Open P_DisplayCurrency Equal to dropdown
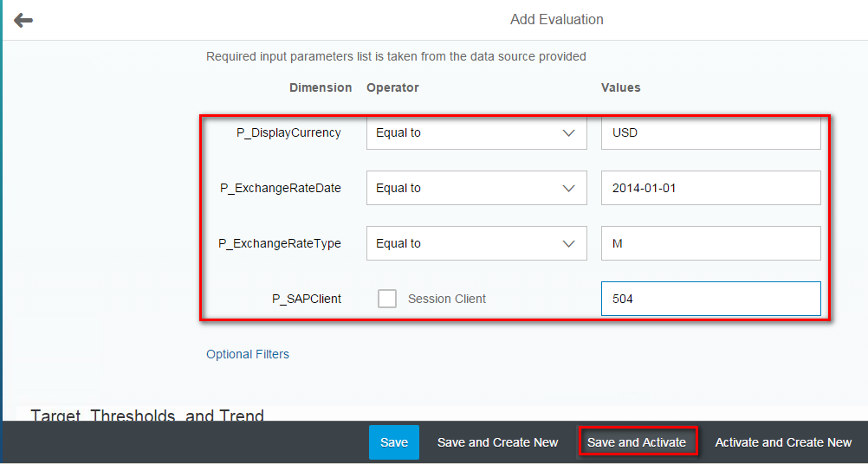868x464 pixels. coord(476,132)
